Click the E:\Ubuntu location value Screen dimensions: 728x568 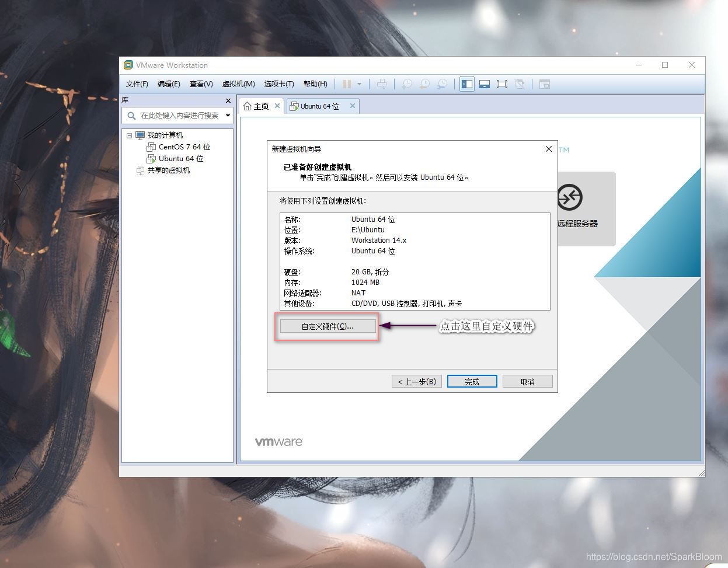[x=368, y=230]
